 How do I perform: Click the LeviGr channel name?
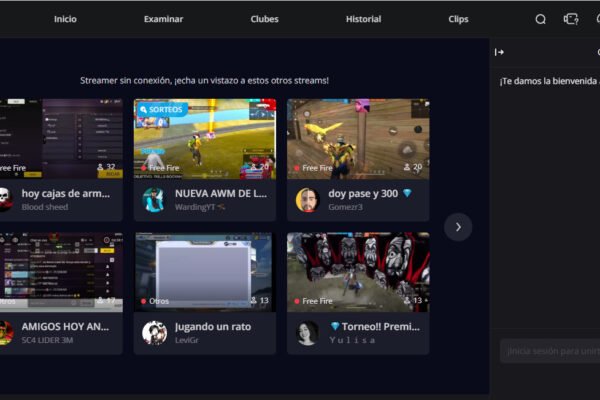[x=186, y=340]
